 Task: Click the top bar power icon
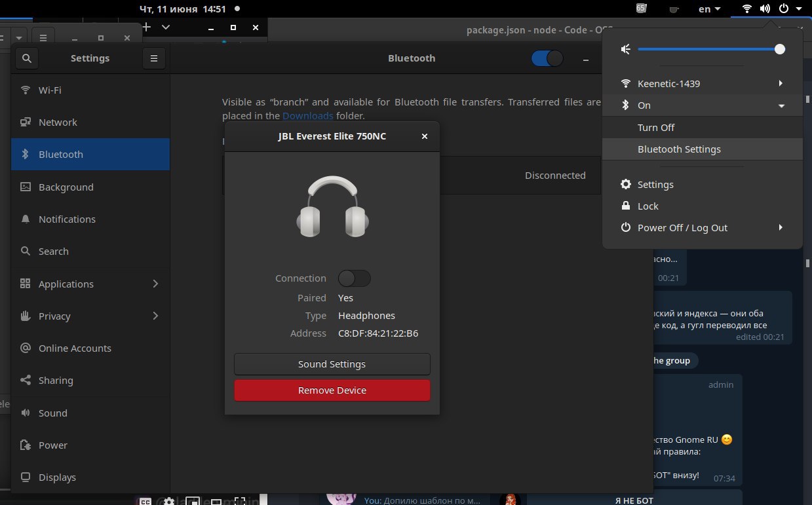[x=783, y=9]
